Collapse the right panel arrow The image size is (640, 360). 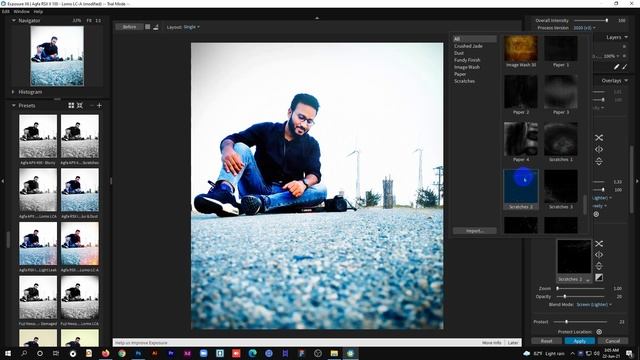pos(637,180)
